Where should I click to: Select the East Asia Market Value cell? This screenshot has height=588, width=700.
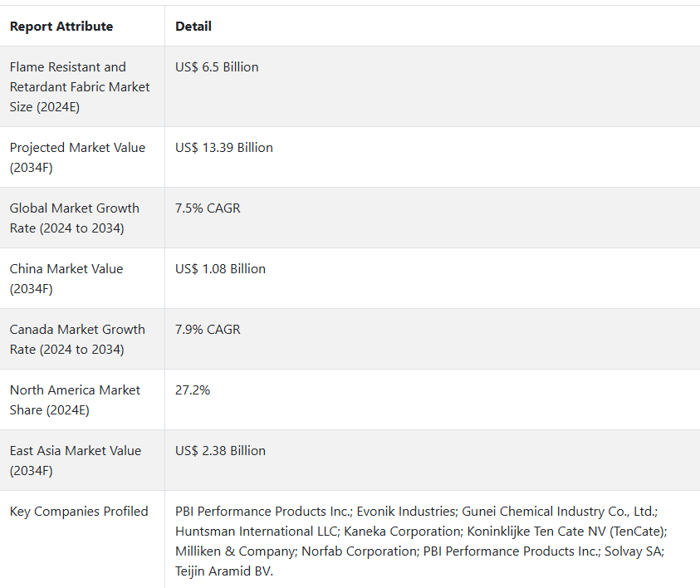click(x=76, y=460)
